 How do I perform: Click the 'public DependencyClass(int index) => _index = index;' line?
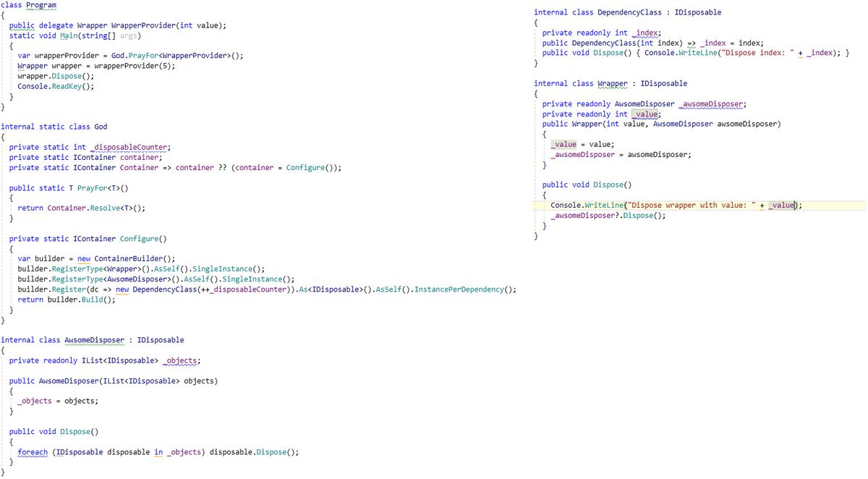click(652, 43)
